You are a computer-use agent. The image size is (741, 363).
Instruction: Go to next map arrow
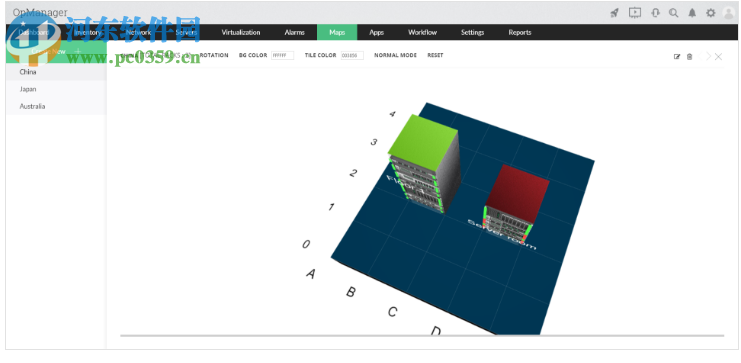[x=708, y=56]
